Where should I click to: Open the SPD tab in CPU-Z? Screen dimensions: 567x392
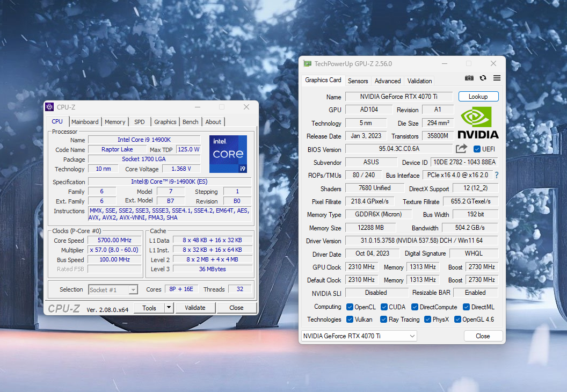pyautogui.click(x=140, y=122)
